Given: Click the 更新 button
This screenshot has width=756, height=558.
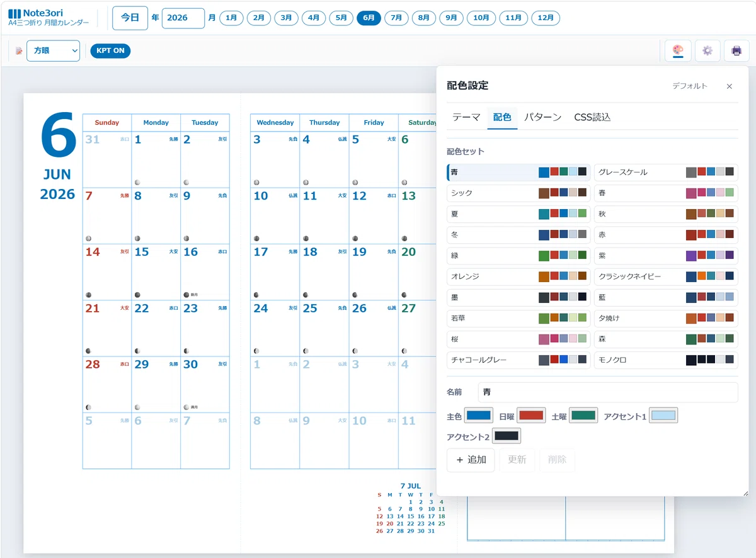Looking at the screenshot, I should [517, 460].
